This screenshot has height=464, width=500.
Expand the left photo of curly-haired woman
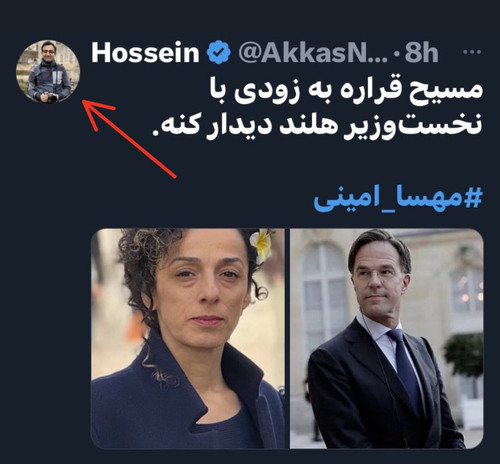tap(188, 338)
